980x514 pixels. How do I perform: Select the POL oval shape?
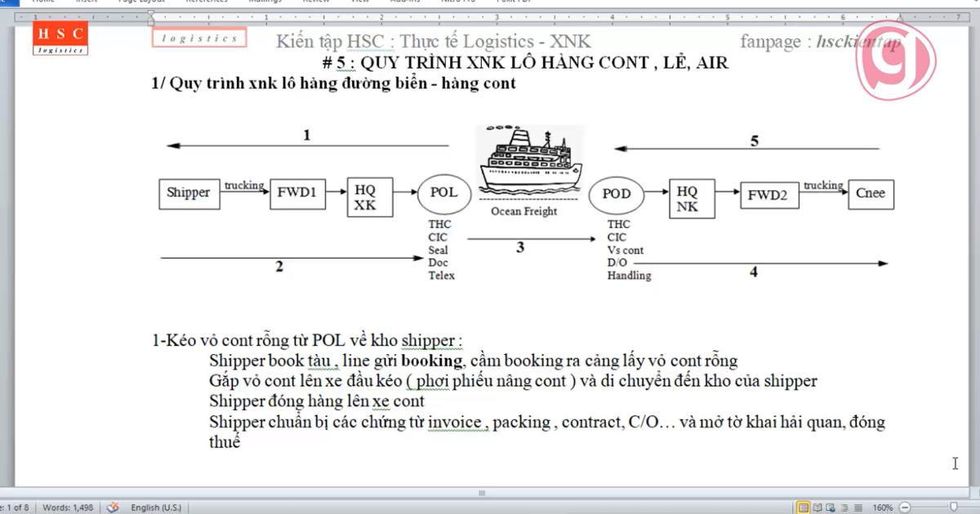tap(444, 193)
